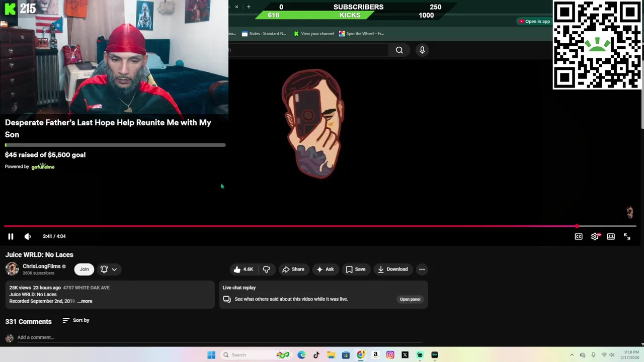This screenshot has height=362, width=644.
Task: Pause the YouTube video
Action: pos(11,236)
